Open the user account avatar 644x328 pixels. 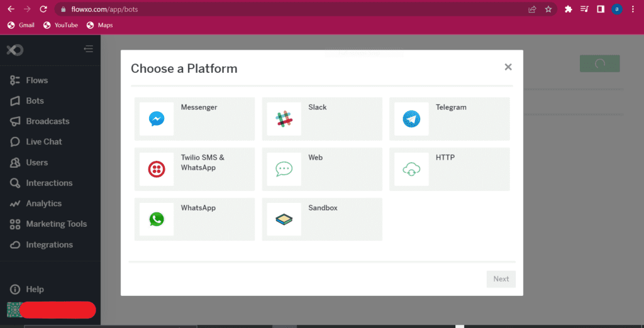[x=14, y=310]
